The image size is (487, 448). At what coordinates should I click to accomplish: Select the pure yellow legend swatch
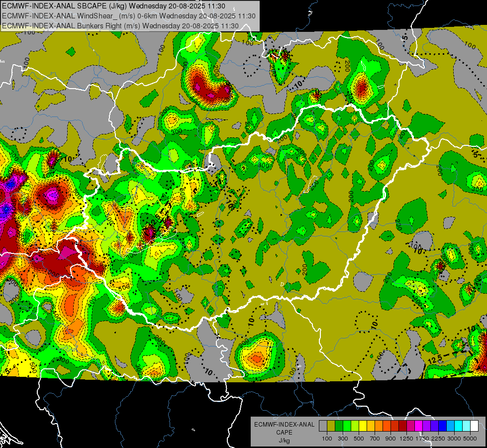(x=363, y=426)
